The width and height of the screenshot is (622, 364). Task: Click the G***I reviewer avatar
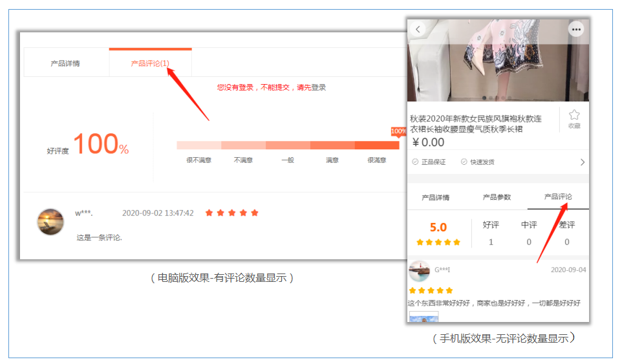pos(419,271)
